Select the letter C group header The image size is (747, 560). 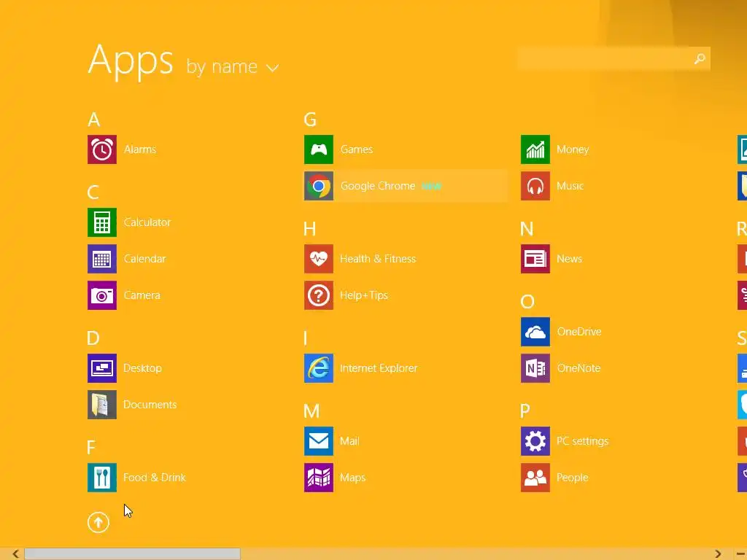[93, 192]
